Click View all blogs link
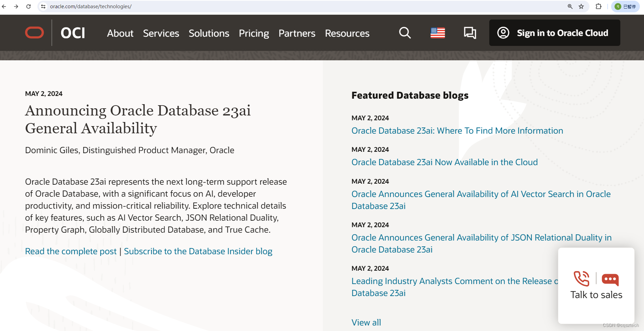 (366, 322)
